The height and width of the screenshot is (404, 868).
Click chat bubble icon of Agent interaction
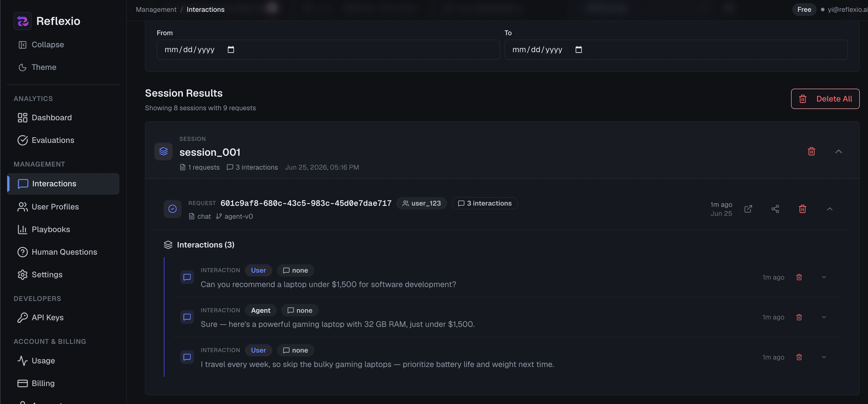[x=187, y=317]
